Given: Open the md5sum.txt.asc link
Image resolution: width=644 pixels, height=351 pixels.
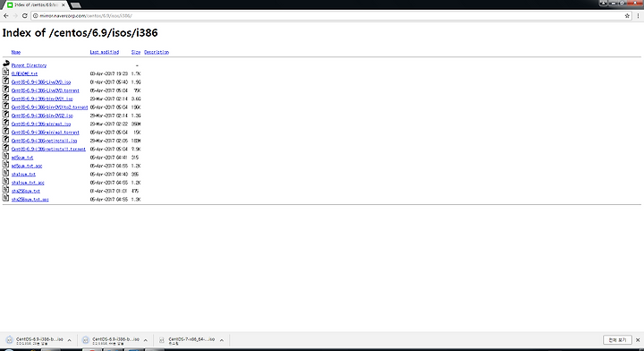Looking at the screenshot, I should (27, 166).
